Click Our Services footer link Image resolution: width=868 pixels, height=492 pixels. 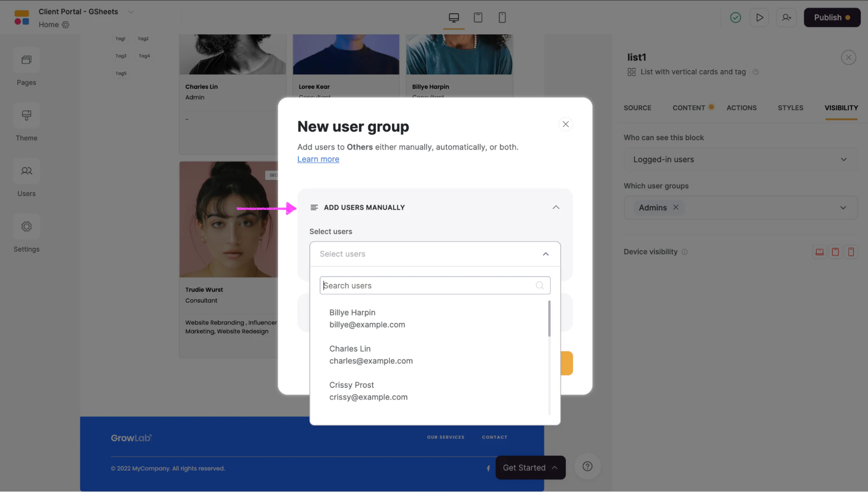[x=446, y=437]
